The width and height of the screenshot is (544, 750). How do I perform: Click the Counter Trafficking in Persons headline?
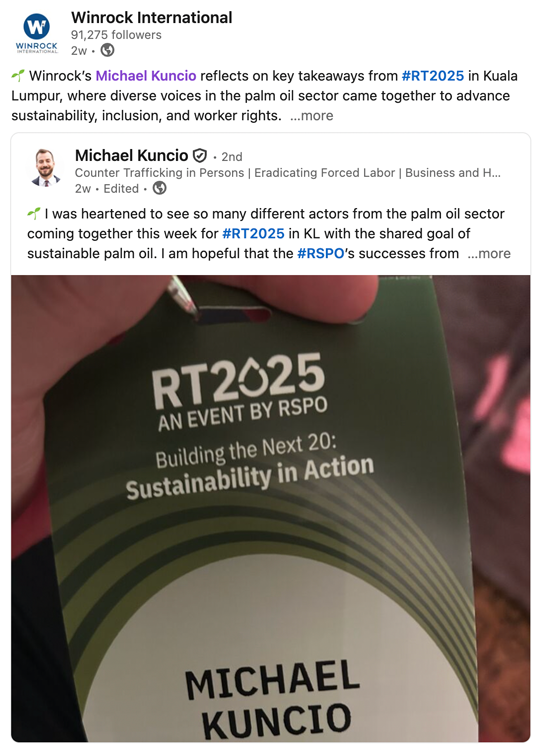[x=288, y=173]
